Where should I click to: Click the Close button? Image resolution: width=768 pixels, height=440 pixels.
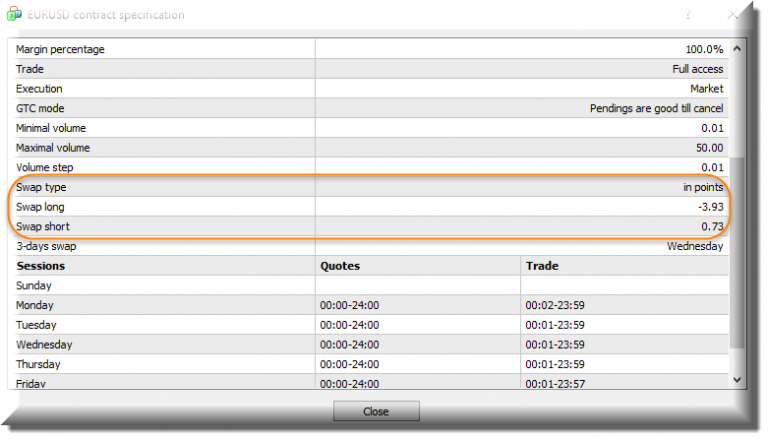tap(376, 411)
